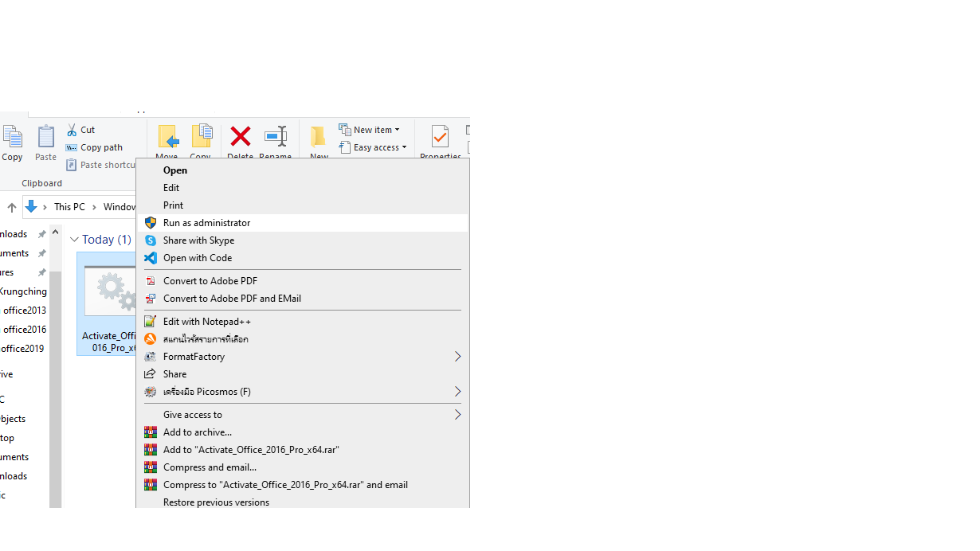Choose Edit from the context menu
Image resolution: width=980 pixels, height=551 pixels.
click(x=303, y=188)
